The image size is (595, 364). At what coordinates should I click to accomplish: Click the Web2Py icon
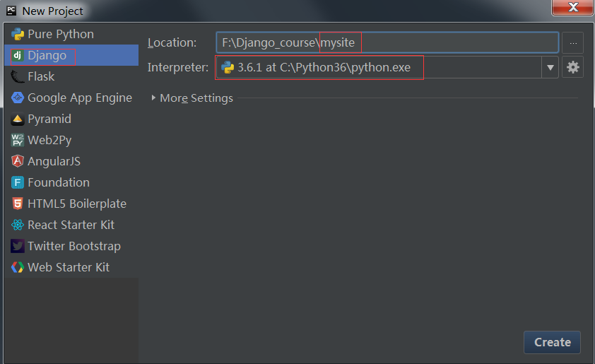(18, 140)
